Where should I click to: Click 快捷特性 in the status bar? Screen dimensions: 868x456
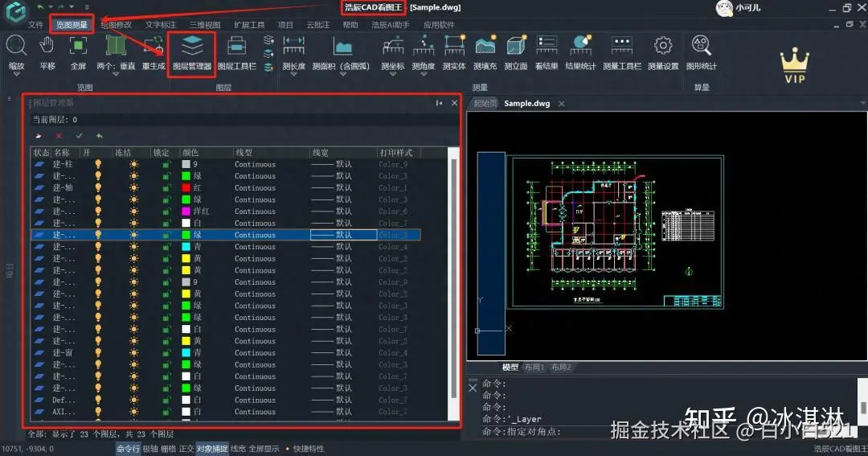click(x=309, y=449)
